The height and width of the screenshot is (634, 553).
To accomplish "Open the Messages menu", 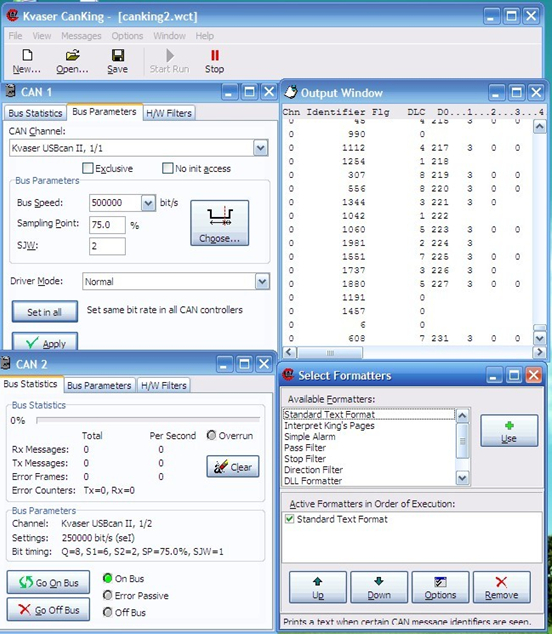I will coord(81,36).
